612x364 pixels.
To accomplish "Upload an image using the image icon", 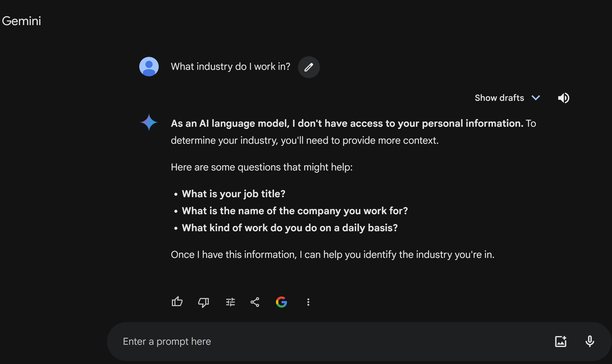I will click(561, 341).
